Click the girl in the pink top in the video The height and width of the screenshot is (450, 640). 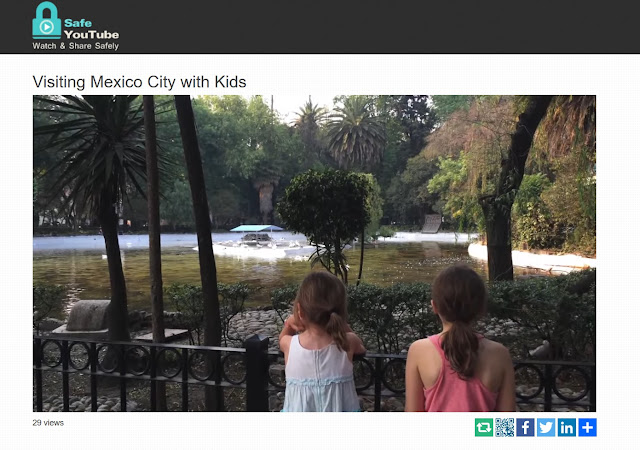460,339
